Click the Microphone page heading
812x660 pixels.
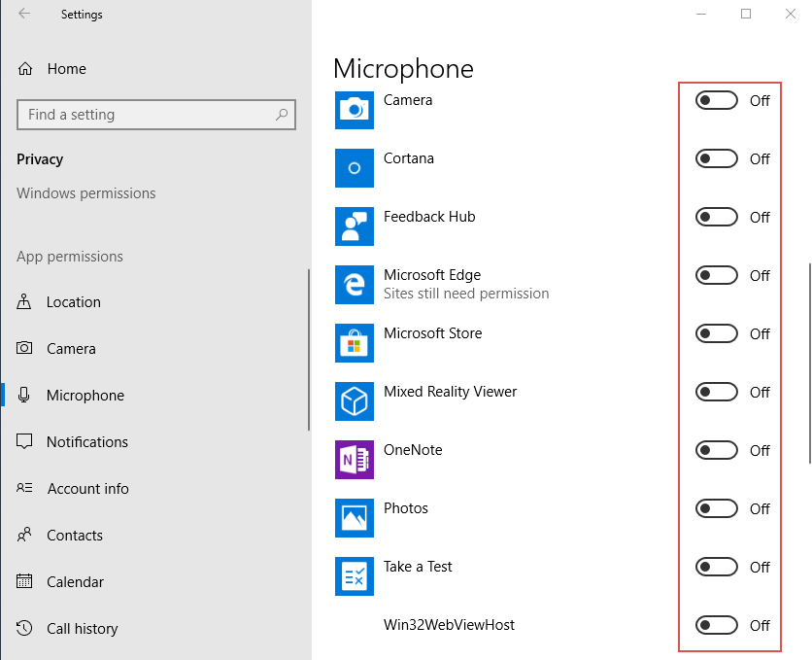click(x=403, y=69)
